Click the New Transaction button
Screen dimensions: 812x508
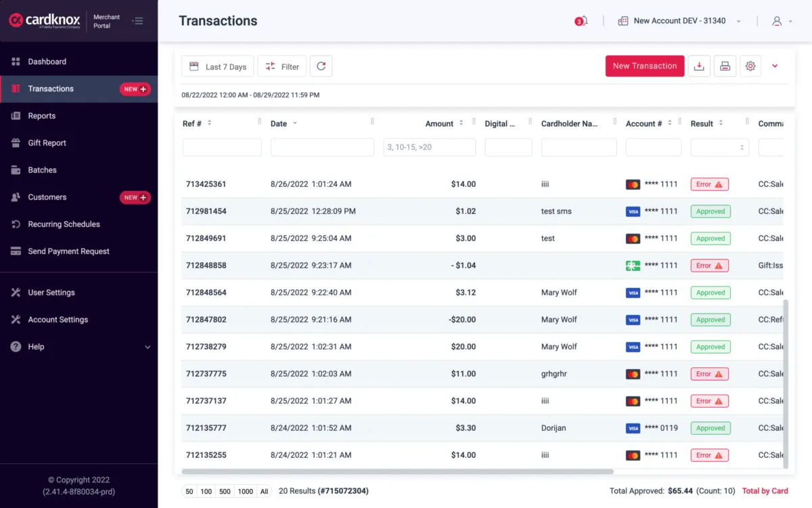point(645,66)
